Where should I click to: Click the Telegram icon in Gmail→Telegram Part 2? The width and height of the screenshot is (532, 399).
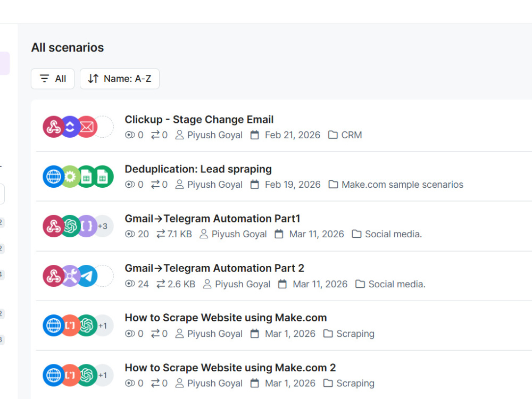pos(87,276)
